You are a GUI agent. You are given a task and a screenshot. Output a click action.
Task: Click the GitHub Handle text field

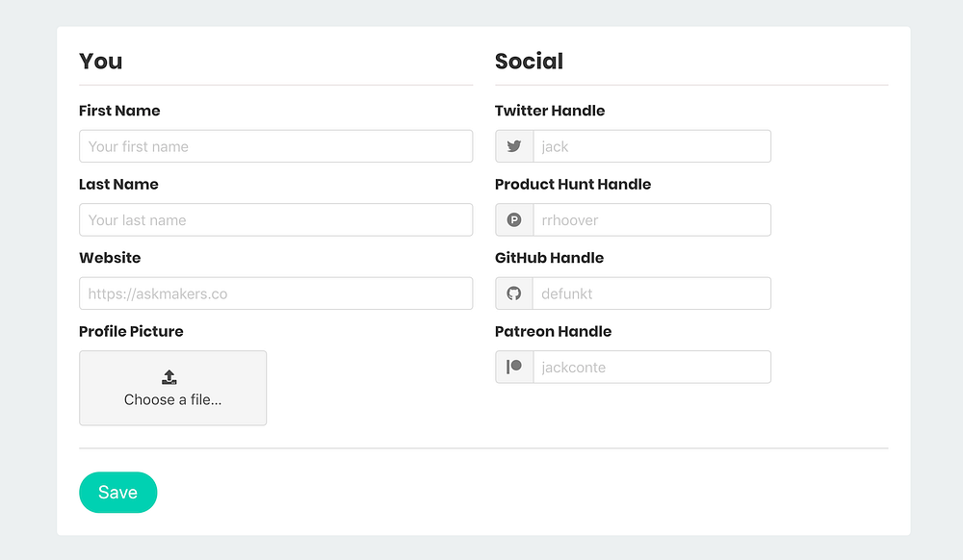point(651,293)
